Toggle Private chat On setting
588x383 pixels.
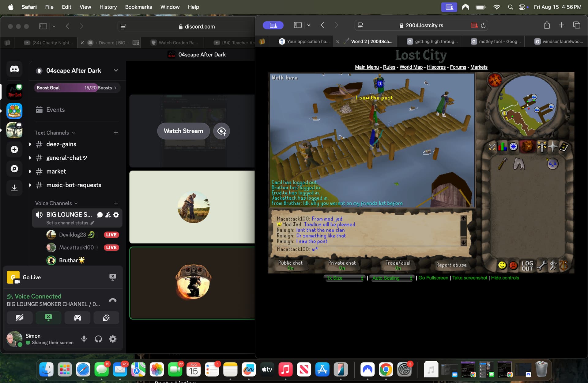pyautogui.click(x=342, y=265)
